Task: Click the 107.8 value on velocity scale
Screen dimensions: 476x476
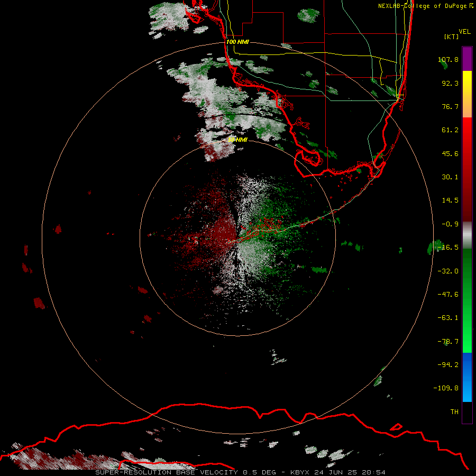Action: (448, 59)
